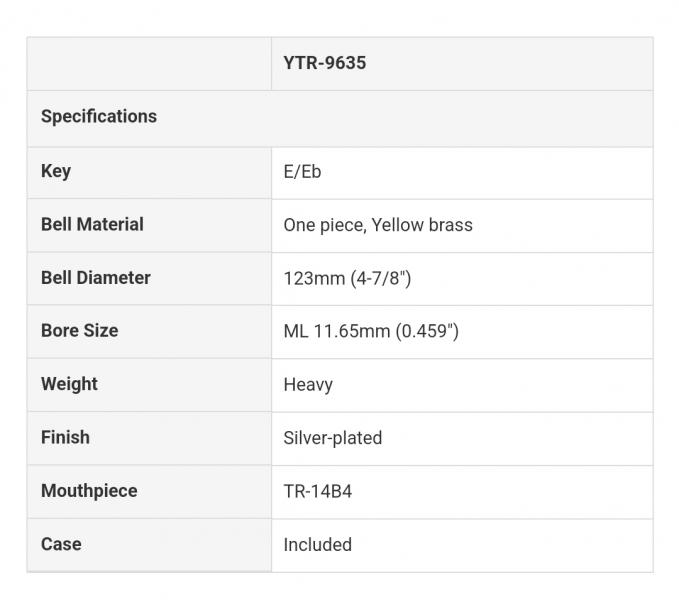Select the TR-14B4 mouthpiece value
The image size is (679, 600).
point(318,492)
